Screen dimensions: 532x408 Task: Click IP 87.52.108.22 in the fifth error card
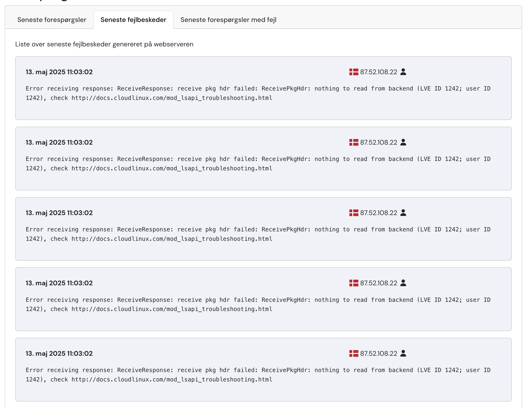[379, 353]
